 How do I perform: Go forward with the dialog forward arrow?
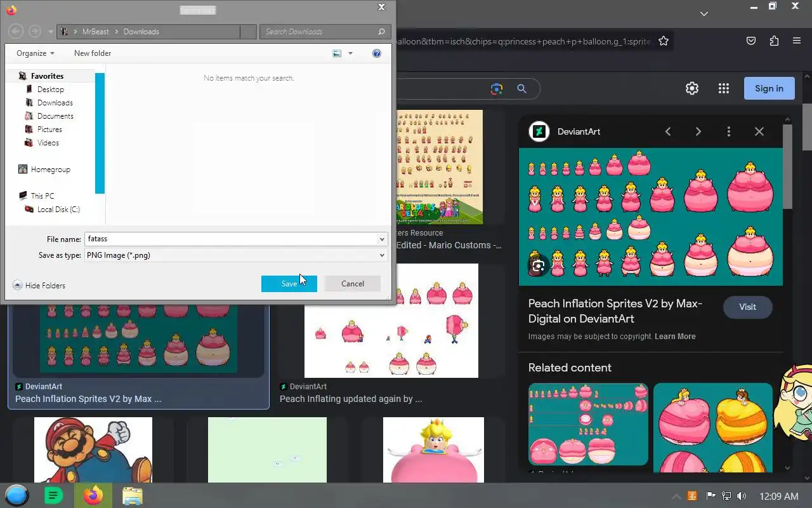(35, 31)
